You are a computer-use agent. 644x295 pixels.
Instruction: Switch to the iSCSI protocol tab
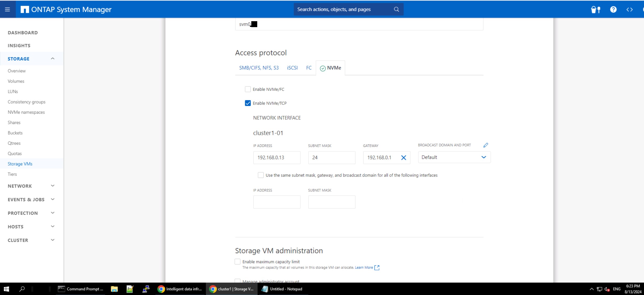click(292, 68)
